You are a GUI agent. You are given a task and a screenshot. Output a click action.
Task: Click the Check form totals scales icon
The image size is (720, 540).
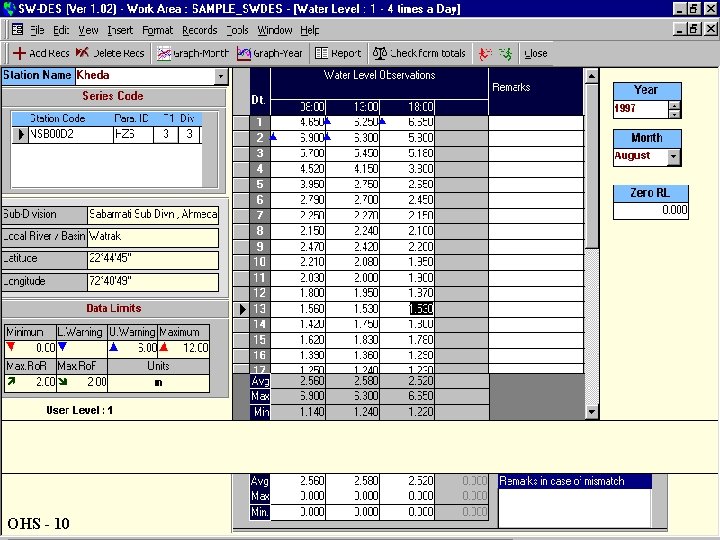tap(380, 53)
